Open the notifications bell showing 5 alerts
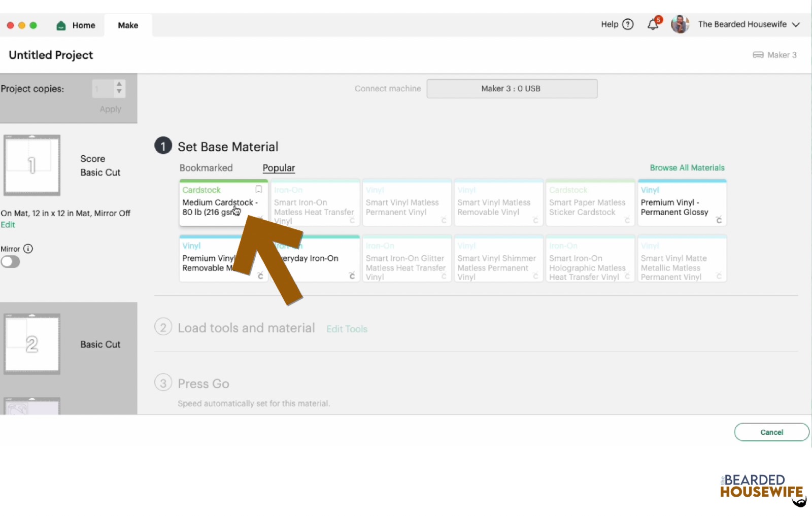Screen dimensions: 812x516 pos(653,24)
